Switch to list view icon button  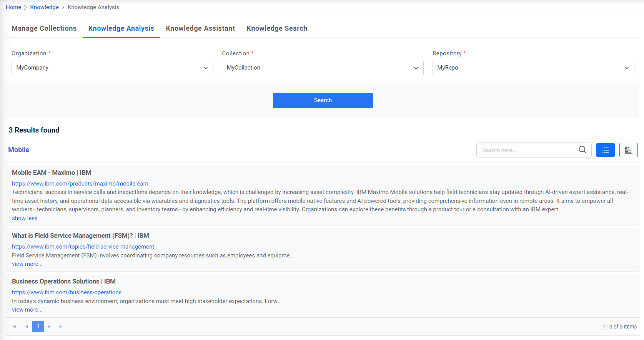pyautogui.click(x=606, y=150)
